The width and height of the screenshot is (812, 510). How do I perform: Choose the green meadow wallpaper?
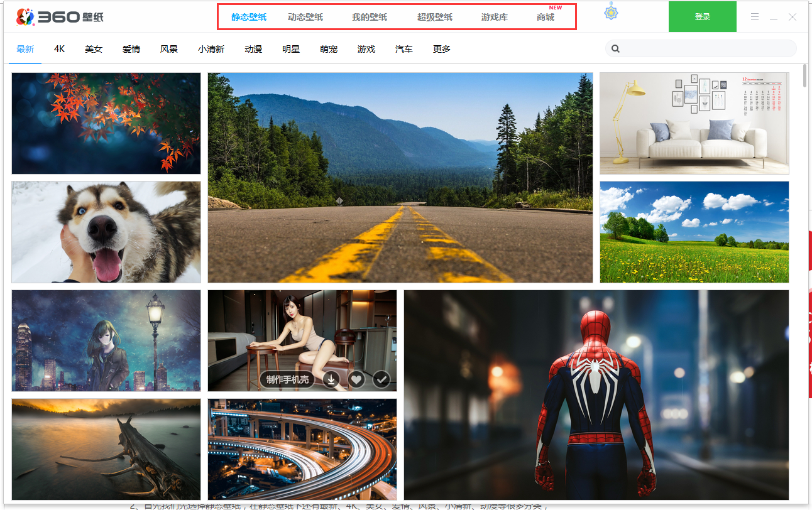[694, 232]
